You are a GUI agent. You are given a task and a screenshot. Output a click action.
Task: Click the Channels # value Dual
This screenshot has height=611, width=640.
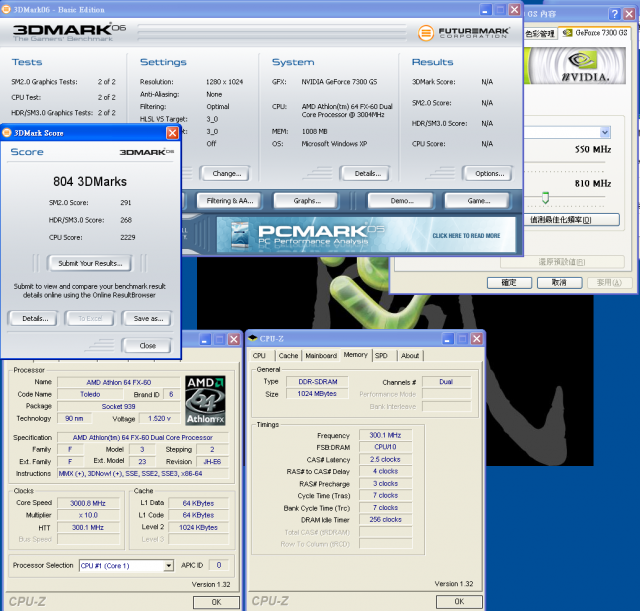pyautogui.click(x=446, y=382)
